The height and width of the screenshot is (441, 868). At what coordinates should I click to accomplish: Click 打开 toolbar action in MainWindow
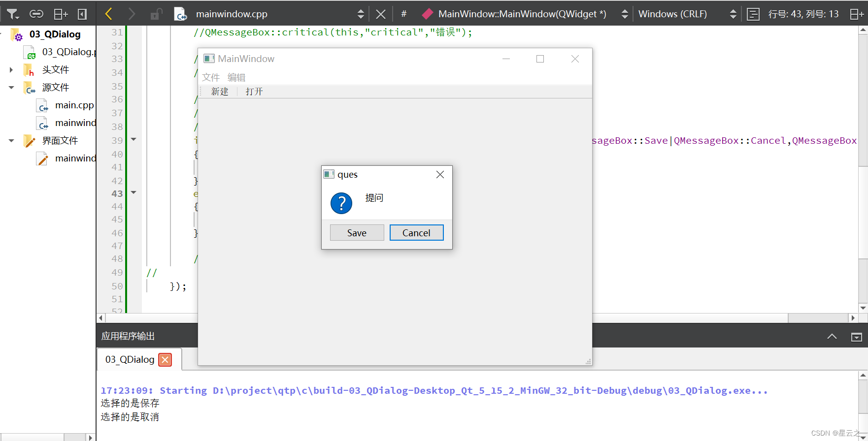pos(254,92)
